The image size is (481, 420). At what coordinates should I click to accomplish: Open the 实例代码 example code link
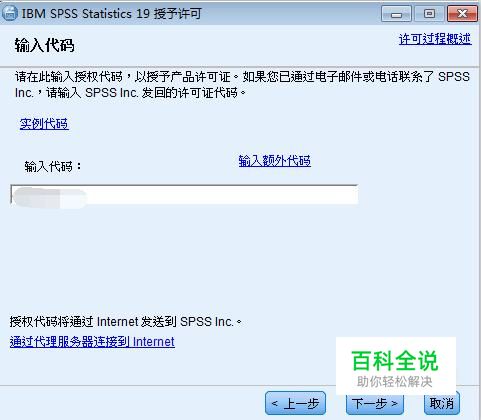click(44, 124)
